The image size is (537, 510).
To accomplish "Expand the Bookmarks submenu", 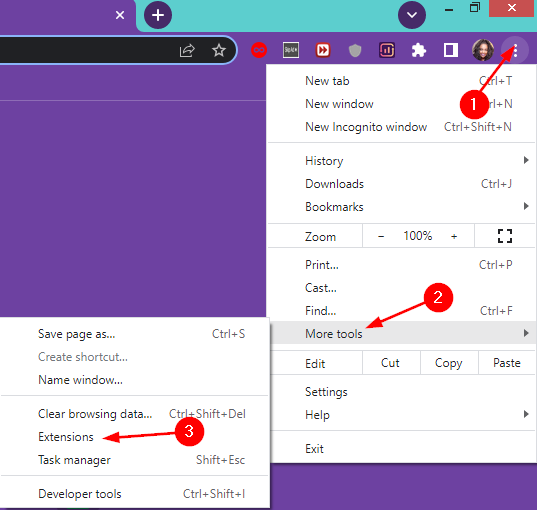I will point(401,207).
